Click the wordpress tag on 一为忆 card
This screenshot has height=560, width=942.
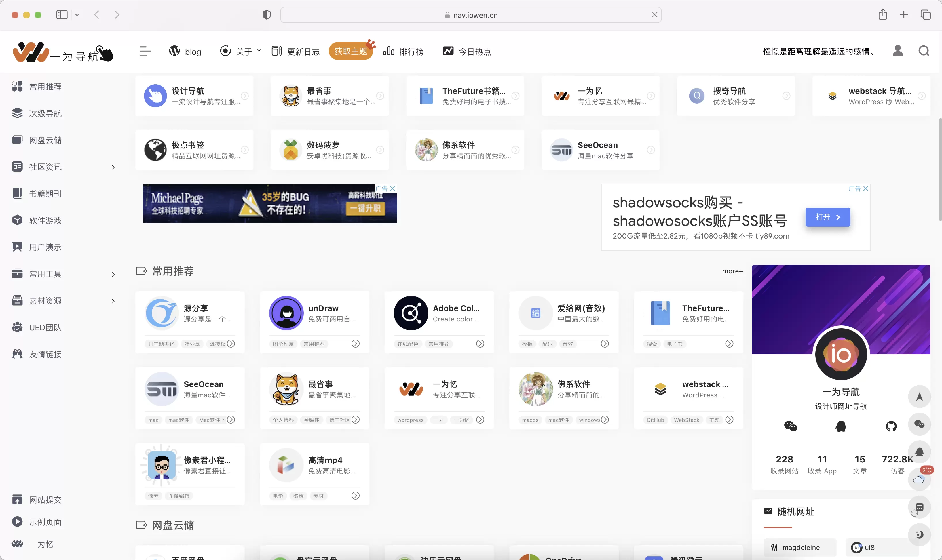pyautogui.click(x=410, y=420)
